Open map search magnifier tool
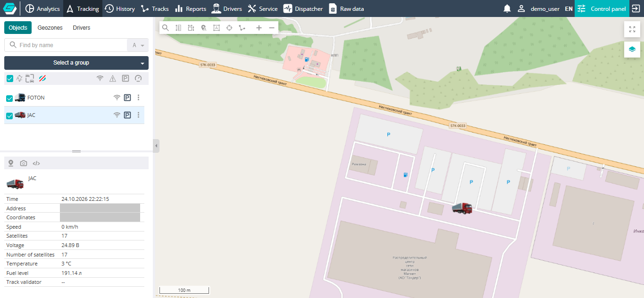 coord(166,28)
